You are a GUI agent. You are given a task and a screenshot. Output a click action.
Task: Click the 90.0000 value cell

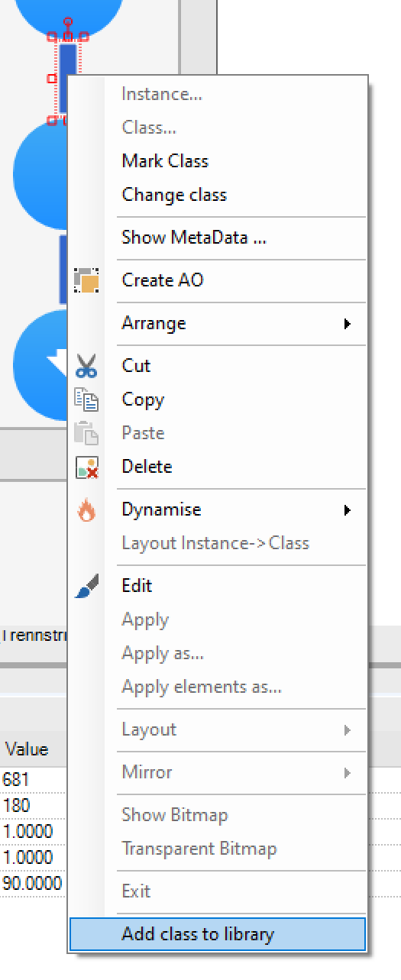coord(32,883)
